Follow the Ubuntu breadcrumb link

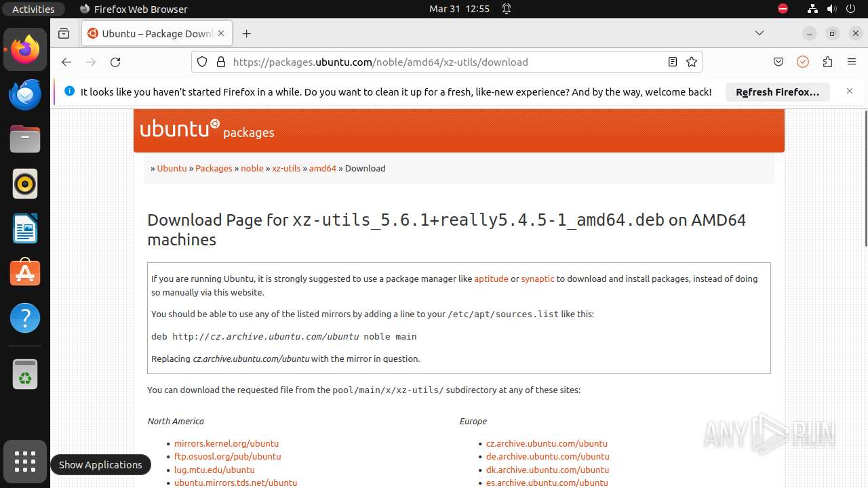pyautogui.click(x=172, y=168)
